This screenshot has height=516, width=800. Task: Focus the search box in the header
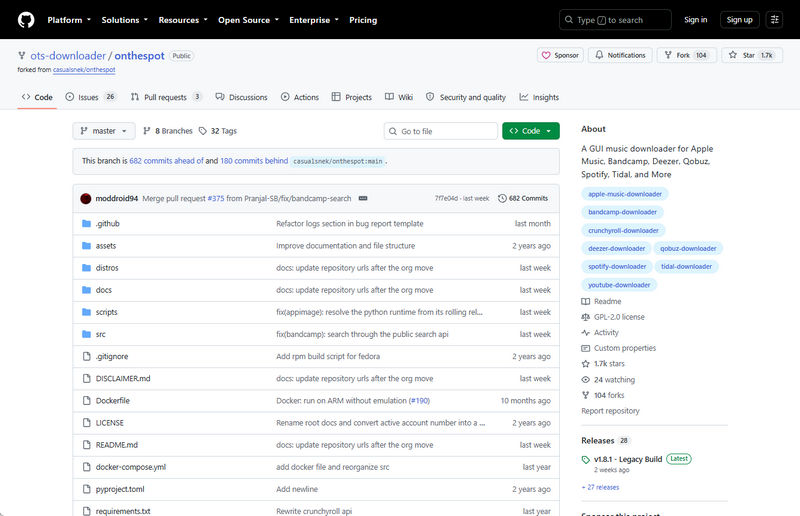(x=615, y=20)
